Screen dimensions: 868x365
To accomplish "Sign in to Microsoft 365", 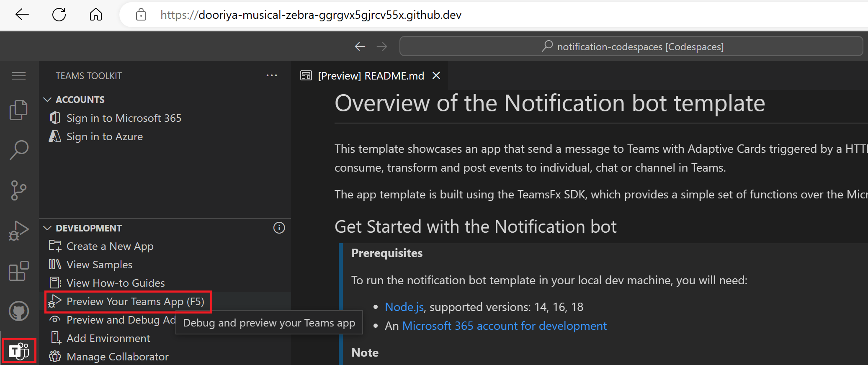I will click(124, 118).
